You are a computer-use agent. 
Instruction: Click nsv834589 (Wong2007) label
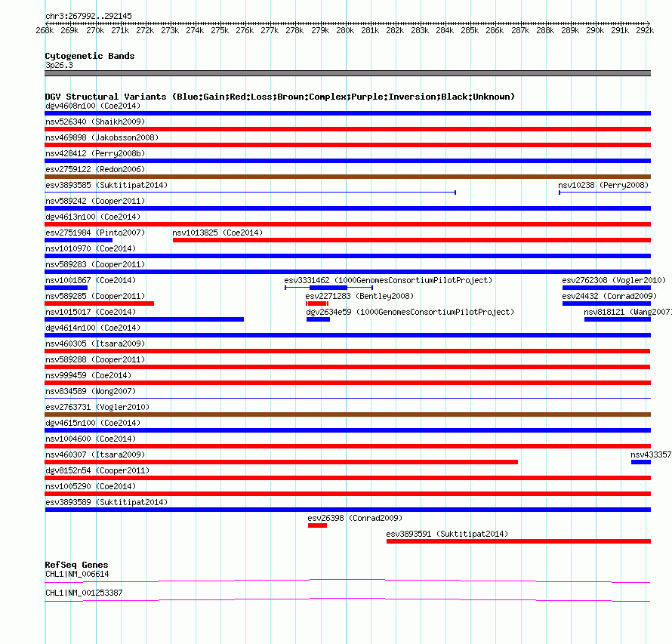91,391
